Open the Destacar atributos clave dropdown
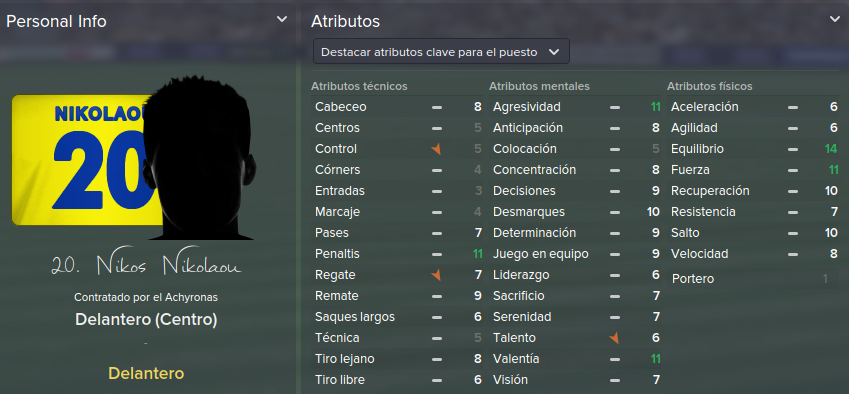Screen dimensions: 849x394 point(441,52)
